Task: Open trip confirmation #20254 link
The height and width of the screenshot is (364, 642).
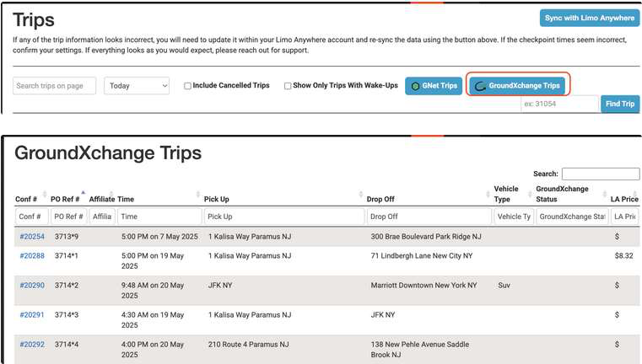Action: tap(32, 237)
